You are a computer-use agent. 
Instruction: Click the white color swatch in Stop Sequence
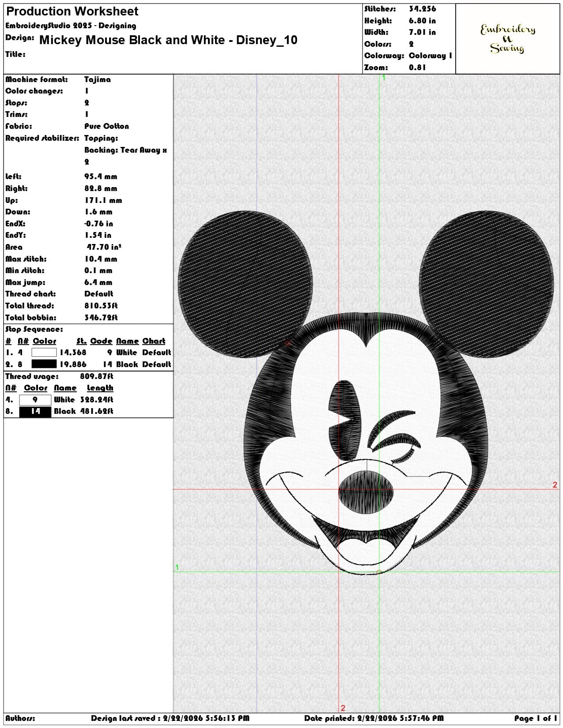(44, 353)
